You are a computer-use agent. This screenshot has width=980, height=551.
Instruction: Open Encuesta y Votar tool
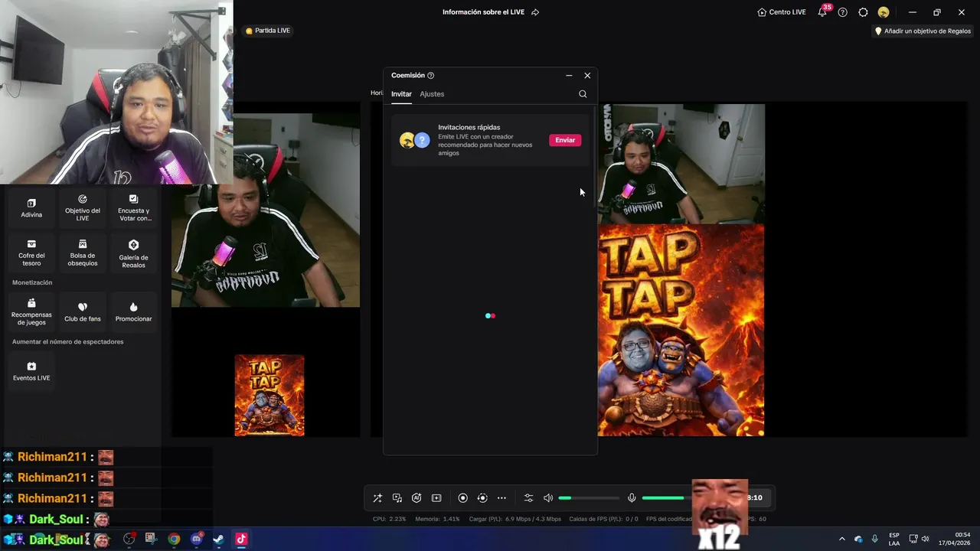tap(133, 208)
